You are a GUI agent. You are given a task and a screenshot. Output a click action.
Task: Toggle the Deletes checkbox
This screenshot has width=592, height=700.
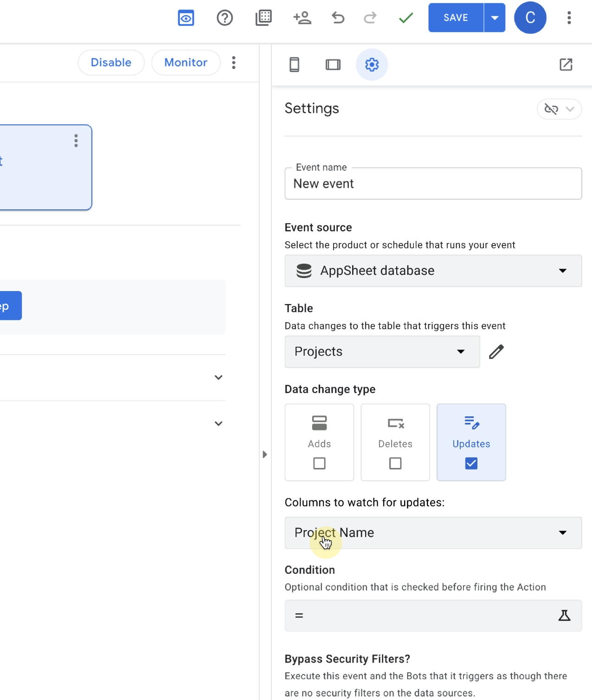[x=395, y=463]
